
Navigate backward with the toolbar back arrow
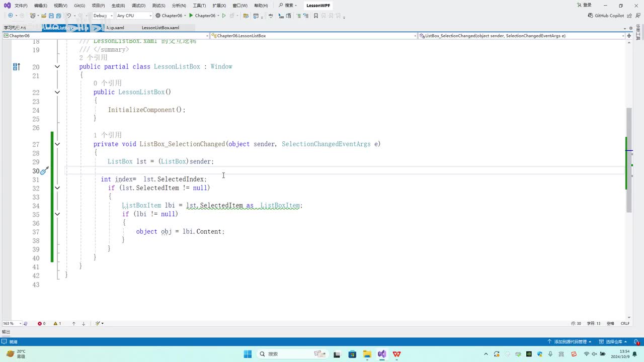point(11,16)
